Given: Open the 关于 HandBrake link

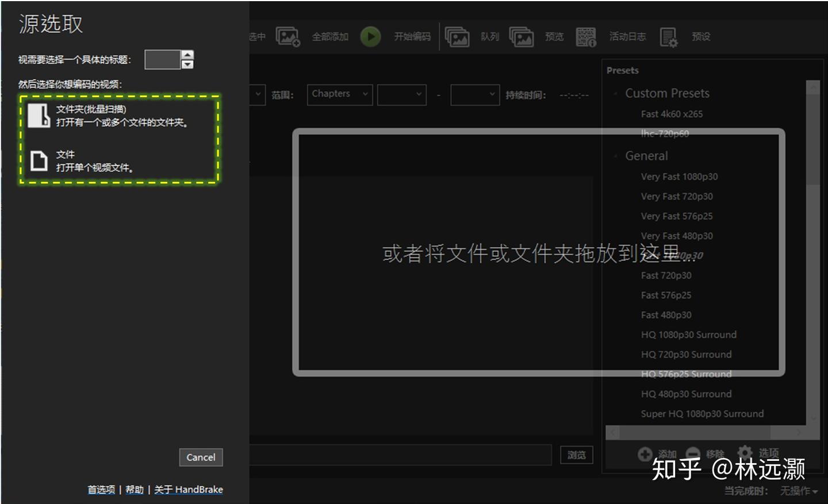Looking at the screenshot, I should point(189,490).
